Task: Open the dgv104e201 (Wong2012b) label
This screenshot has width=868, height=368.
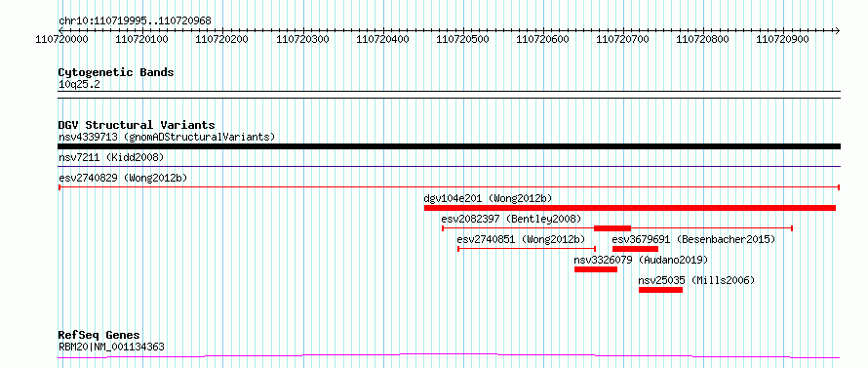Action: coord(489,198)
